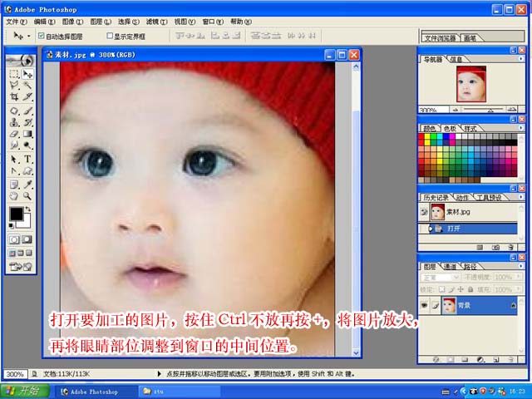The width and height of the screenshot is (532, 399).
Task: Swap foreground and background colors arrow
Action: click(x=28, y=209)
